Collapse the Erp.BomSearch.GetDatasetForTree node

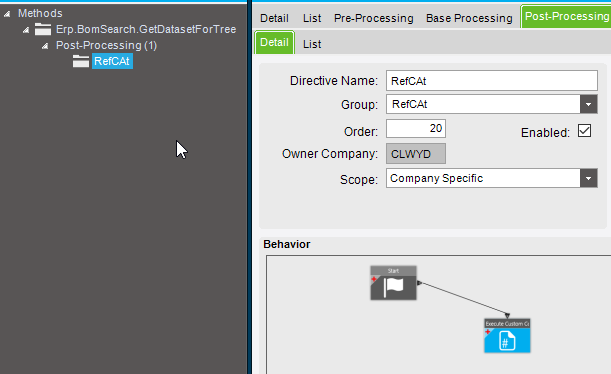click(26, 30)
